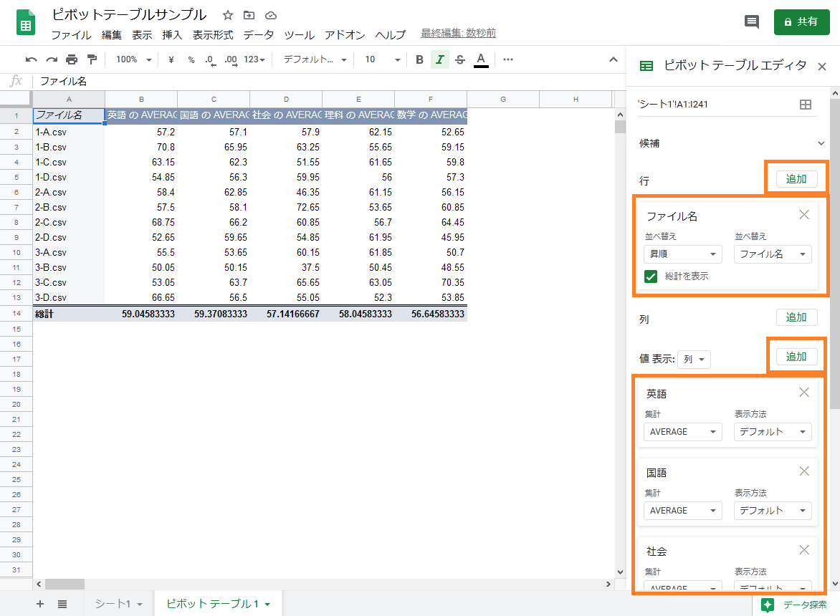This screenshot has height=616, width=840.
Task: Click the green 共有 share button
Action: click(801, 22)
